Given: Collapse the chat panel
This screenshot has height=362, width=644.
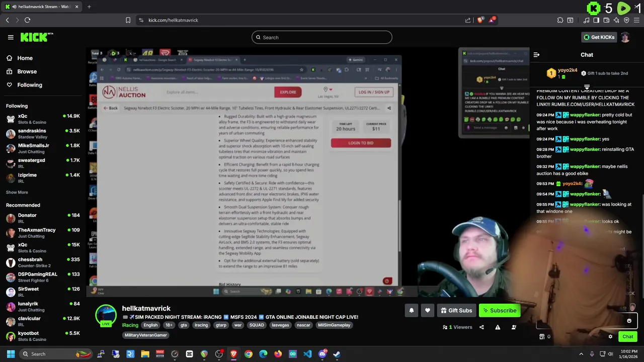Looking at the screenshot, I should click(536, 55).
